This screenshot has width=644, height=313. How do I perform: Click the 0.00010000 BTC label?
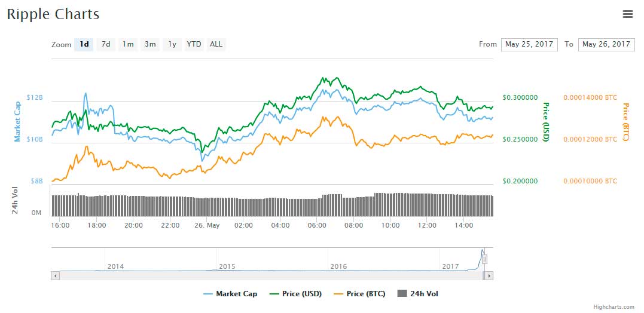(x=590, y=181)
